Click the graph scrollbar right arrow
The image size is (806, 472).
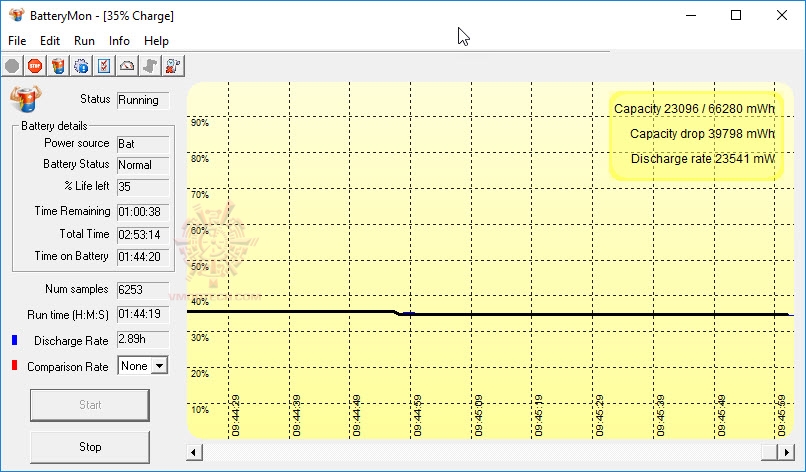tap(786, 452)
